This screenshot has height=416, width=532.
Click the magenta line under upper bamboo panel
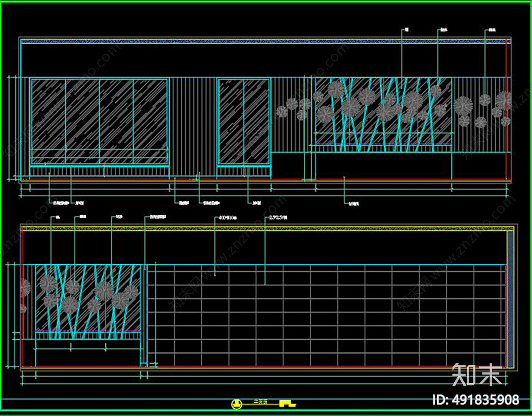[383, 144]
